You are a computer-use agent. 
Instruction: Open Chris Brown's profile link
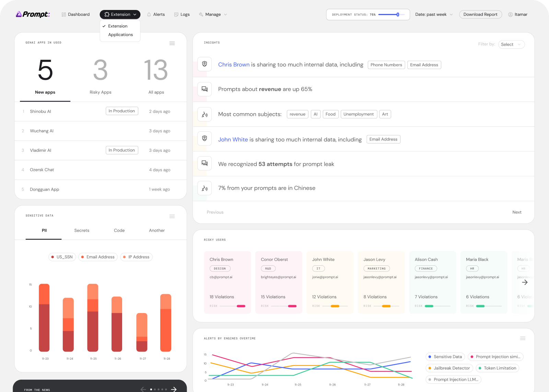[x=234, y=65]
